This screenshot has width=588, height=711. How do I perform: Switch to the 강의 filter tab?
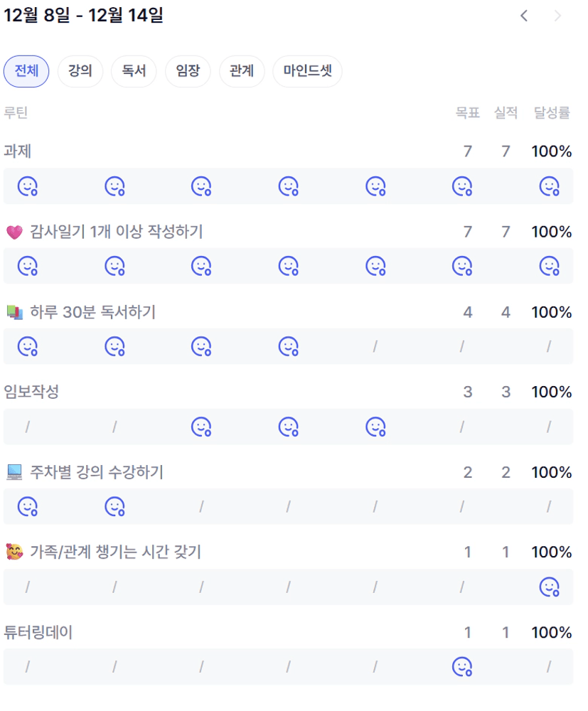(x=80, y=71)
